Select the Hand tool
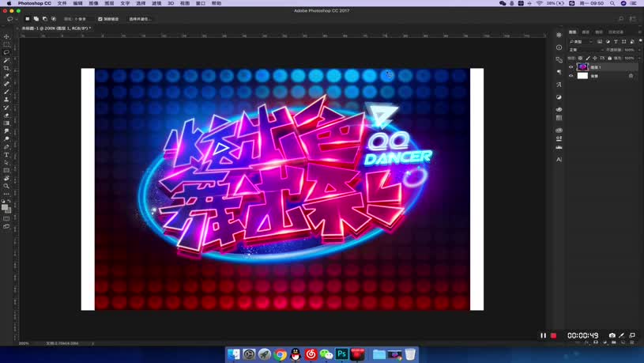Image resolution: width=644 pixels, height=363 pixels. [6, 178]
